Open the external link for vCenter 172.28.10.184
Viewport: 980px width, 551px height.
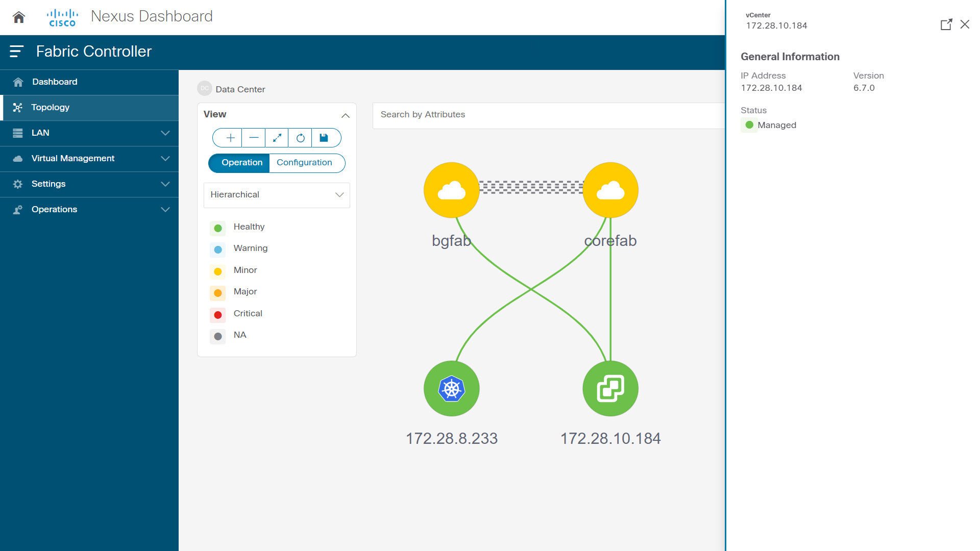coord(946,25)
